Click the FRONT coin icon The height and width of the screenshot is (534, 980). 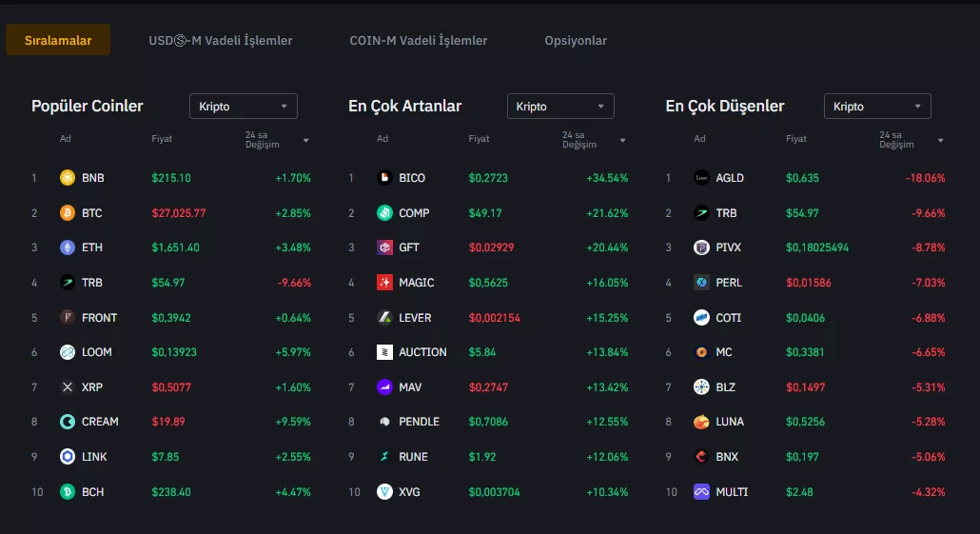tap(68, 318)
